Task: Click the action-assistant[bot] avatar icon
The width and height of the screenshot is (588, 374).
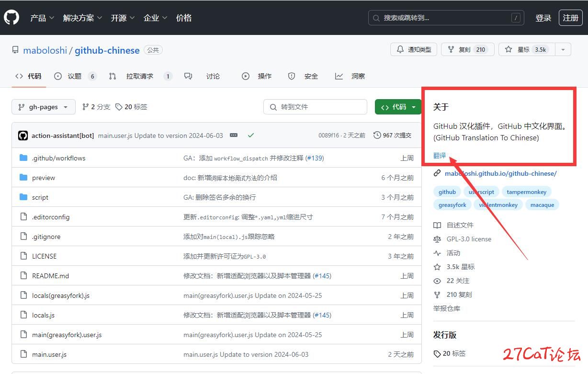Action: click(x=23, y=136)
